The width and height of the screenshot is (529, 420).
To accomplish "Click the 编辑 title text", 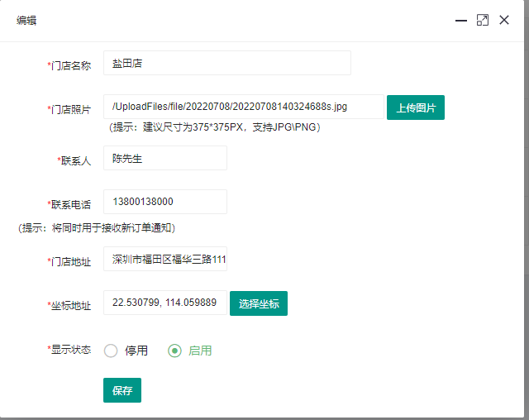I will pyautogui.click(x=26, y=21).
